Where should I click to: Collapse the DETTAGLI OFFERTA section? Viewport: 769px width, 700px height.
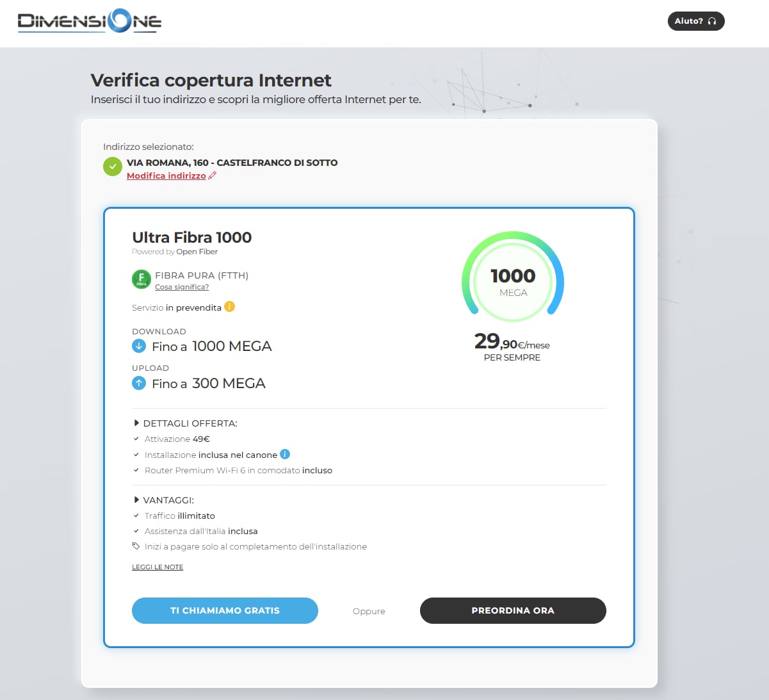tap(185, 423)
